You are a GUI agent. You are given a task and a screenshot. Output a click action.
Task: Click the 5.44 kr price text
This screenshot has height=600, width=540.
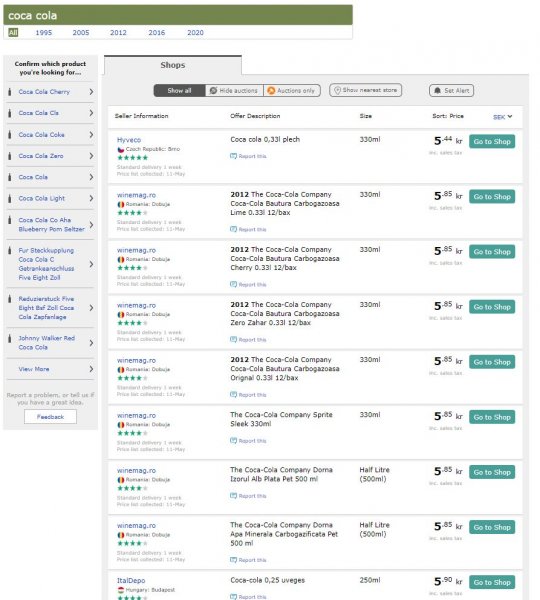tap(448, 140)
